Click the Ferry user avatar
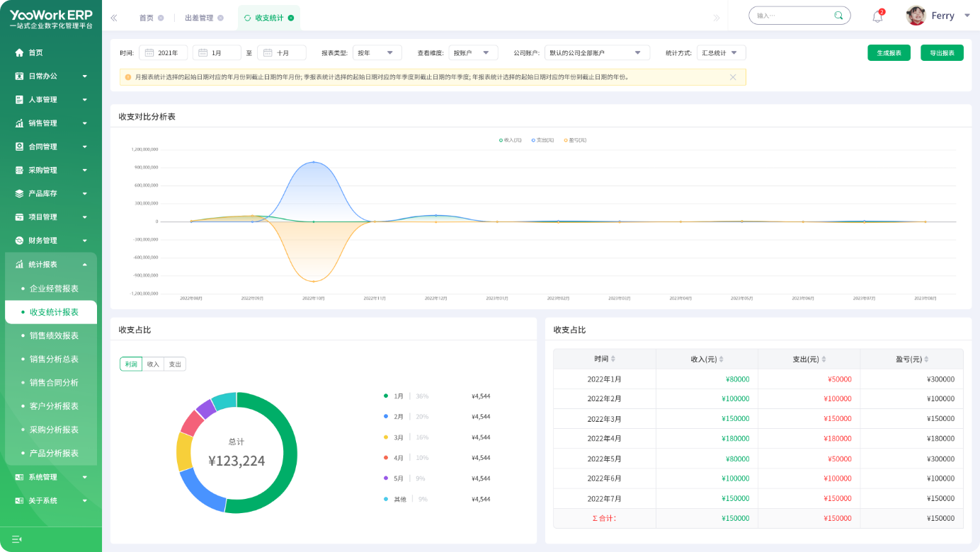 coord(916,16)
